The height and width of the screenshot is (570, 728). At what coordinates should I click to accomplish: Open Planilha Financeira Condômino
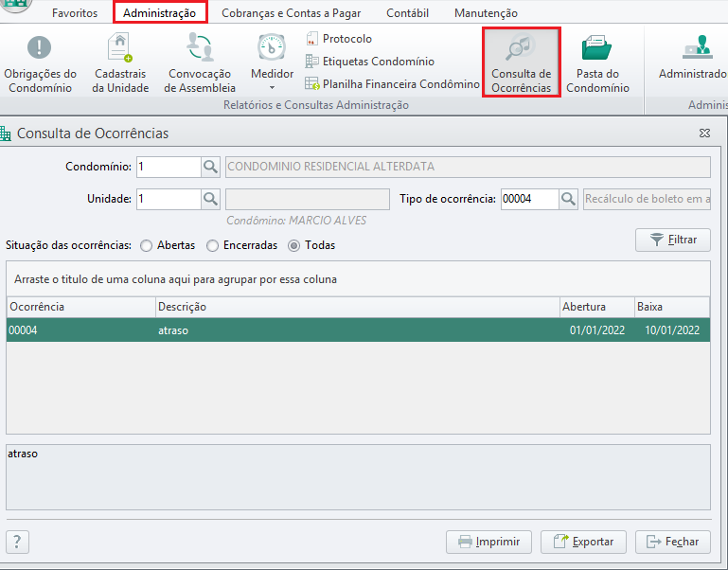tap(392, 84)
